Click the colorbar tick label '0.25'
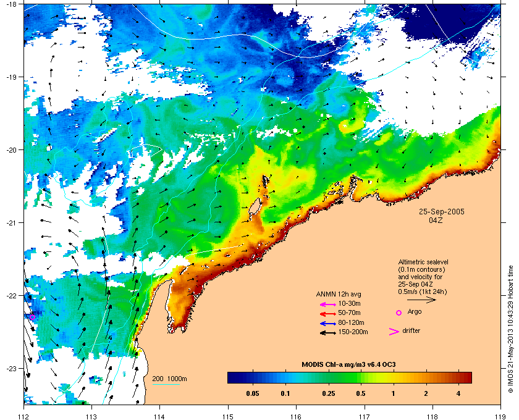 pos(329,394)
